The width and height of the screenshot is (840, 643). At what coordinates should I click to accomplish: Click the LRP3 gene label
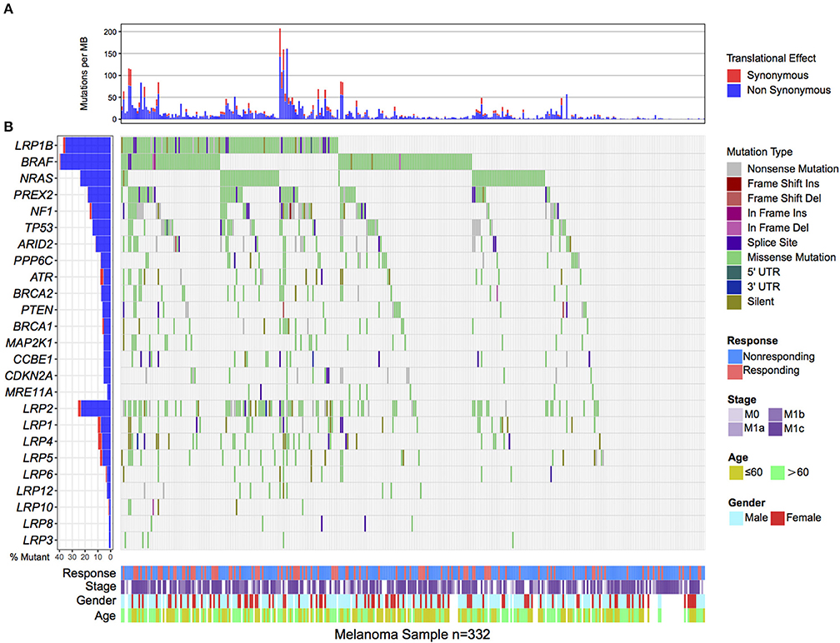click(38, 541)
